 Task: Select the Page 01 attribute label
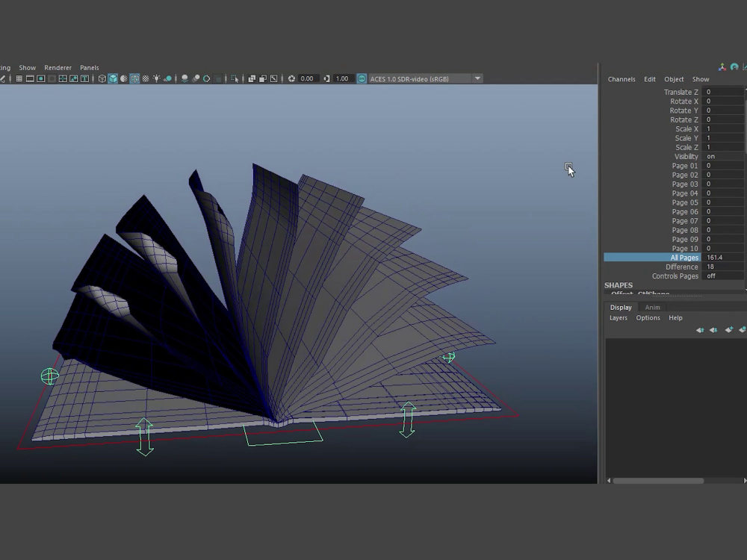coord(684,166)
